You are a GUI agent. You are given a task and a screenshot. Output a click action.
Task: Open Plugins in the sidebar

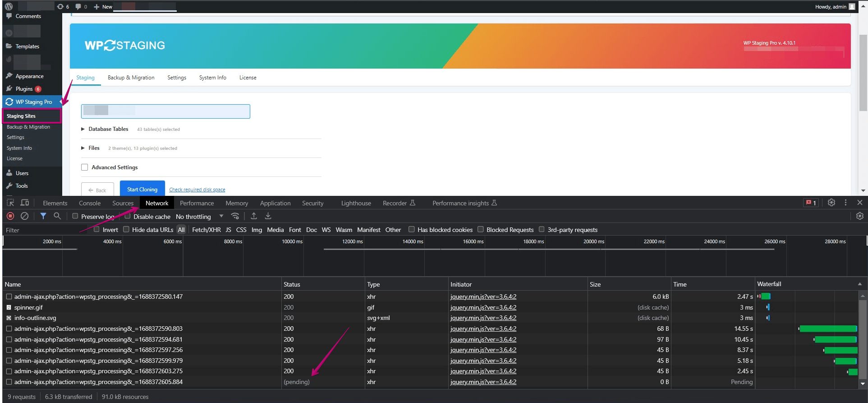tap(24, 89)
